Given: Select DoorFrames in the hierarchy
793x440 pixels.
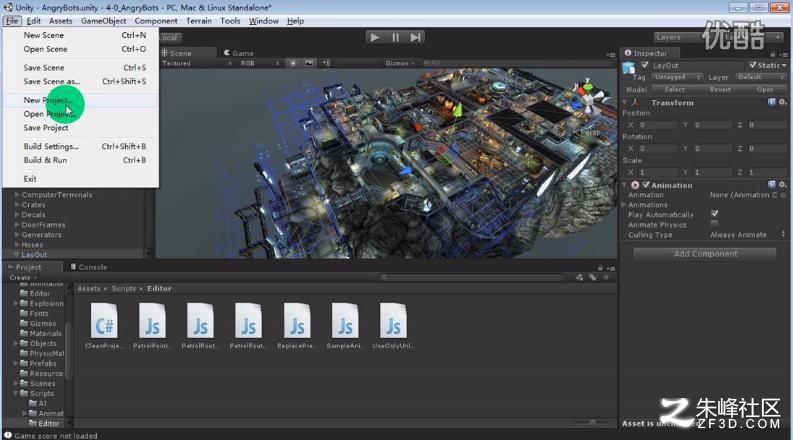Looking at the screenshot, I should click(43, 225).
